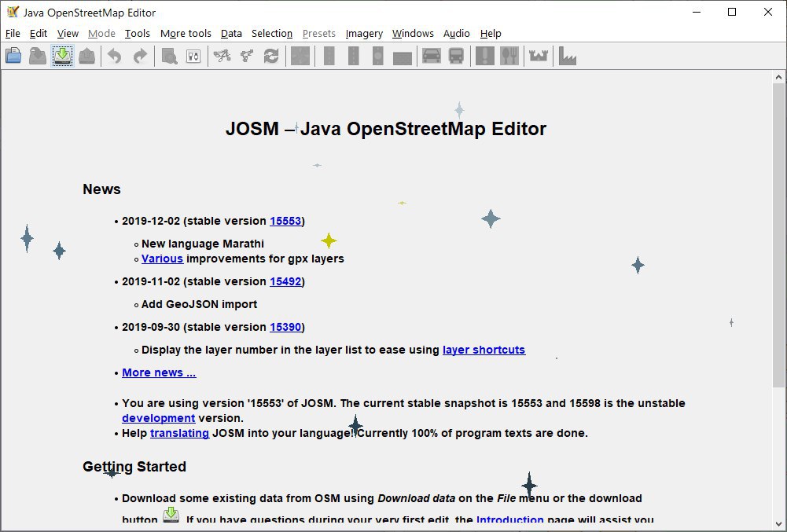This screenshot has height=532, width=787.
Task: Click the factory industrial preset icon
Action: [x=567, y=56]
